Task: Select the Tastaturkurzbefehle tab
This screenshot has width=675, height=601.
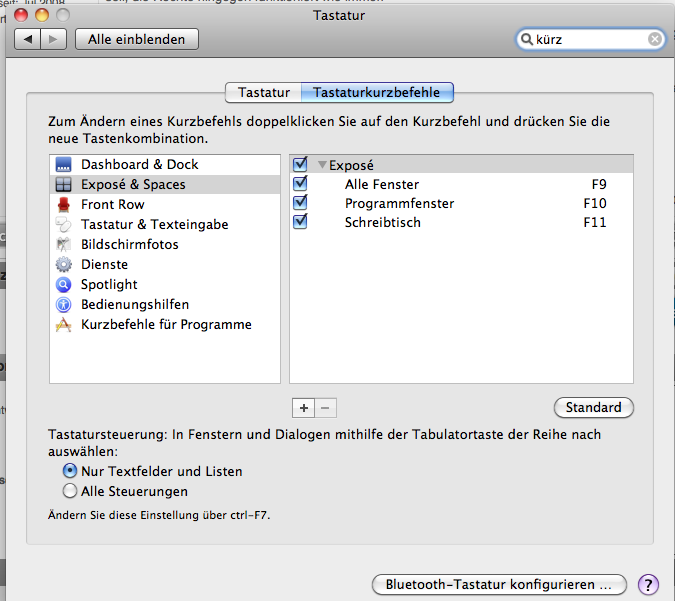Action: point(377,93)
